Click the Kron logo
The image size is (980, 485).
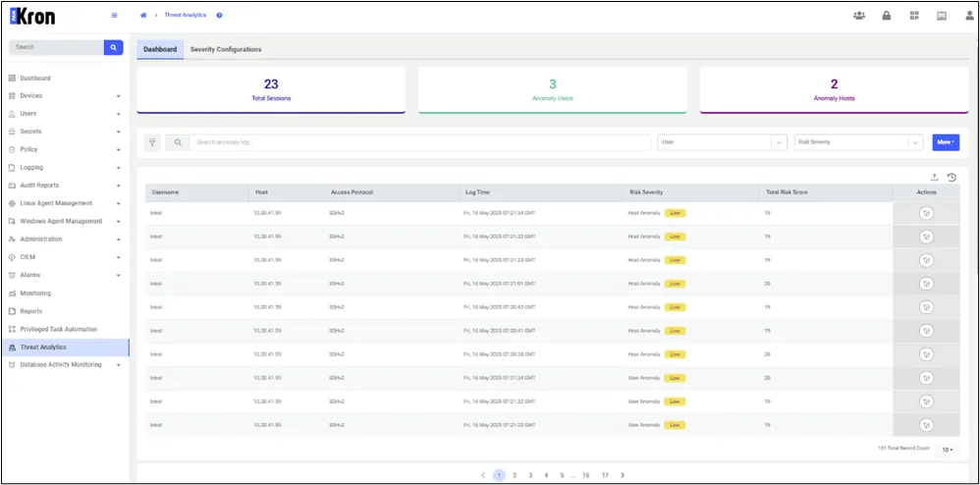point(32,17)
